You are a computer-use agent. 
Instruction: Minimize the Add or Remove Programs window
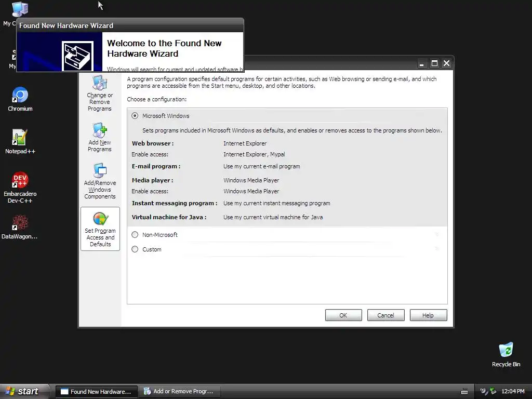click(422, 63)
